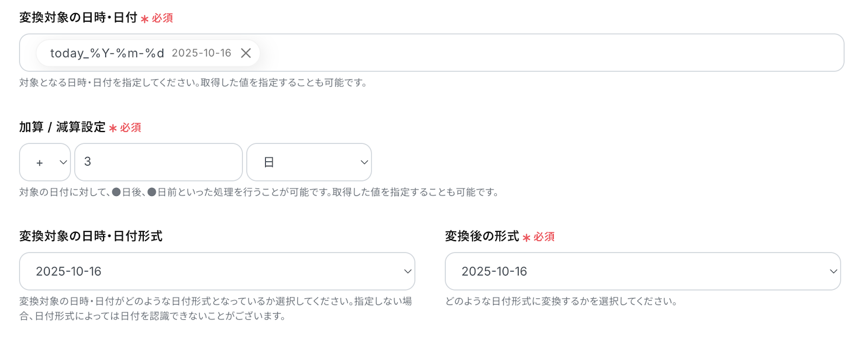868x353 pixels.
Task: Click the chevron beside the plus sign
Action: click(x=63, y=162)
